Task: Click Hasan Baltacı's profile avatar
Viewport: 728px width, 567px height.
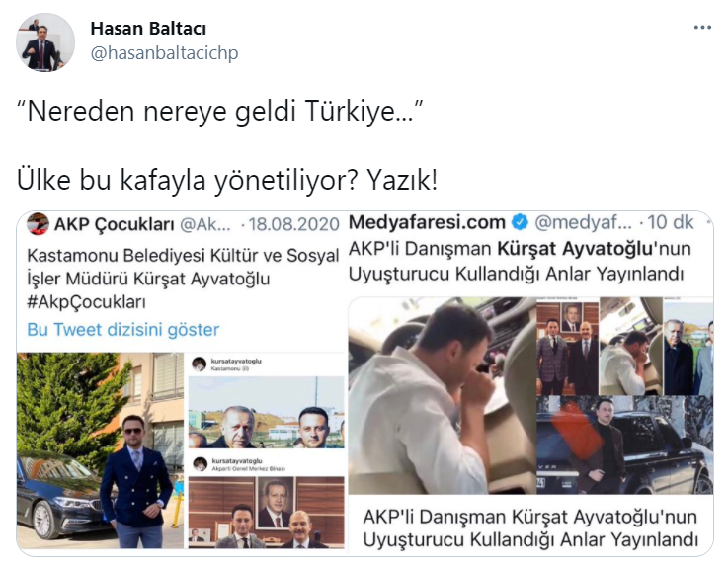Action: 45,42
